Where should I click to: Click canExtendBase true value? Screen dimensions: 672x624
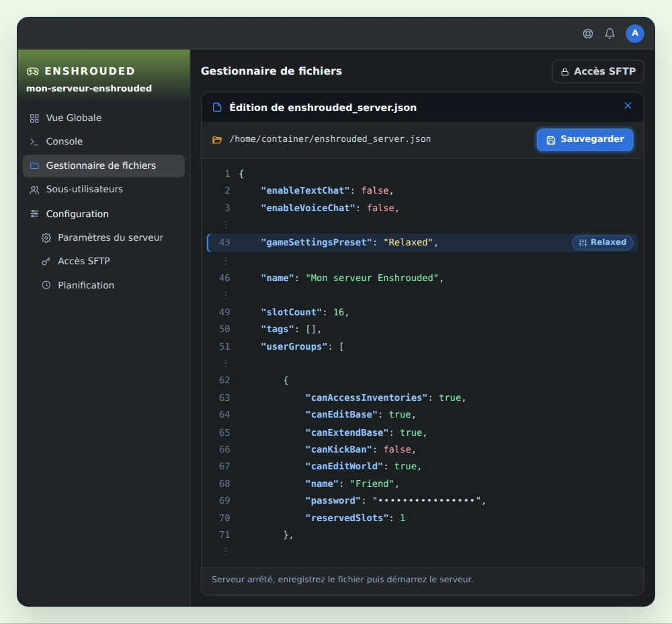pos(411,432)
